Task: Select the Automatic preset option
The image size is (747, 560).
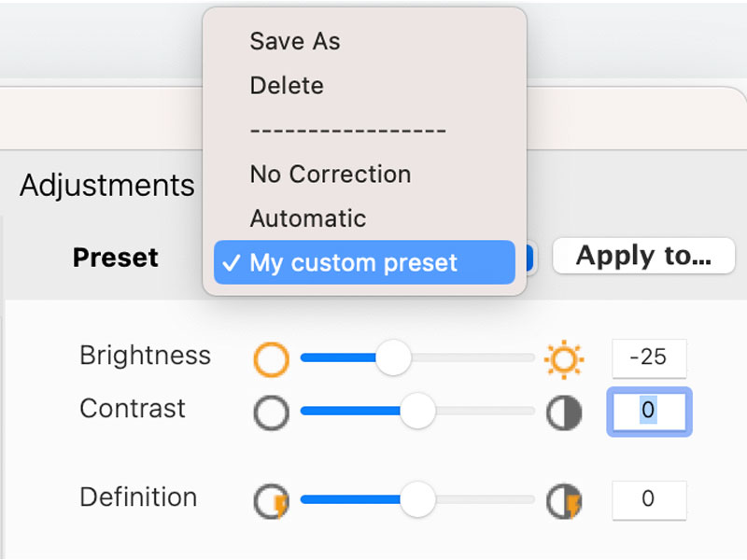Action: pyautogui.click(x=308, y=218)
